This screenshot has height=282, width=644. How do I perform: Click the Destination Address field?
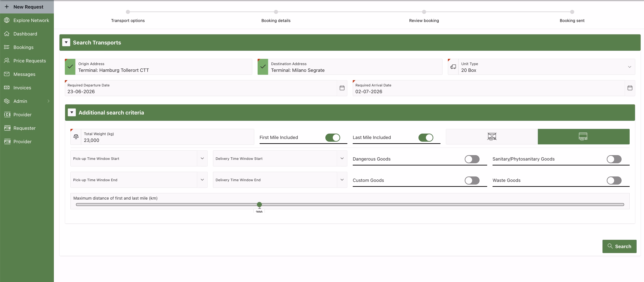pyautogui.click(x=350, y=67)
